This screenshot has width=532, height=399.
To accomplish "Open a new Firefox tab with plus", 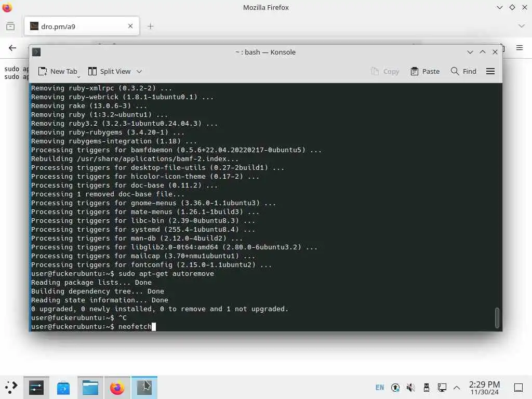I will tap(150, 26).
